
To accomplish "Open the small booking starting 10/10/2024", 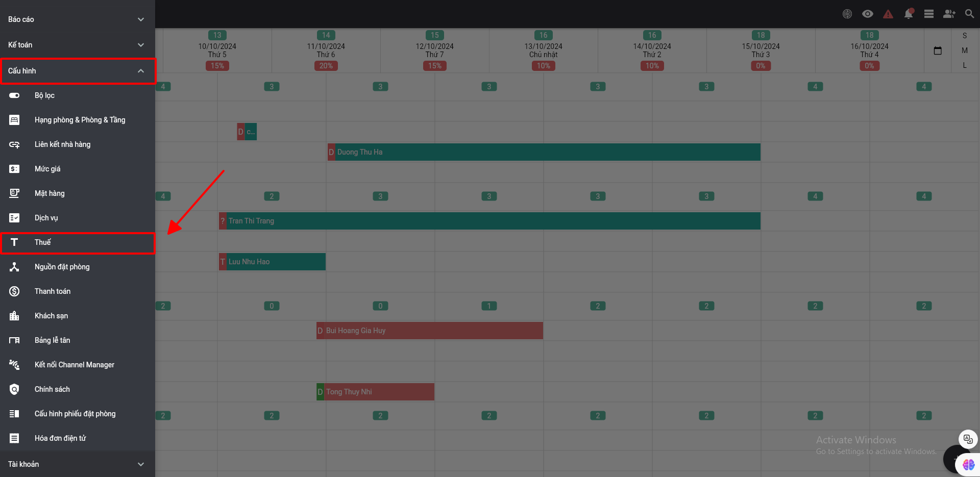I will point(247,132).
